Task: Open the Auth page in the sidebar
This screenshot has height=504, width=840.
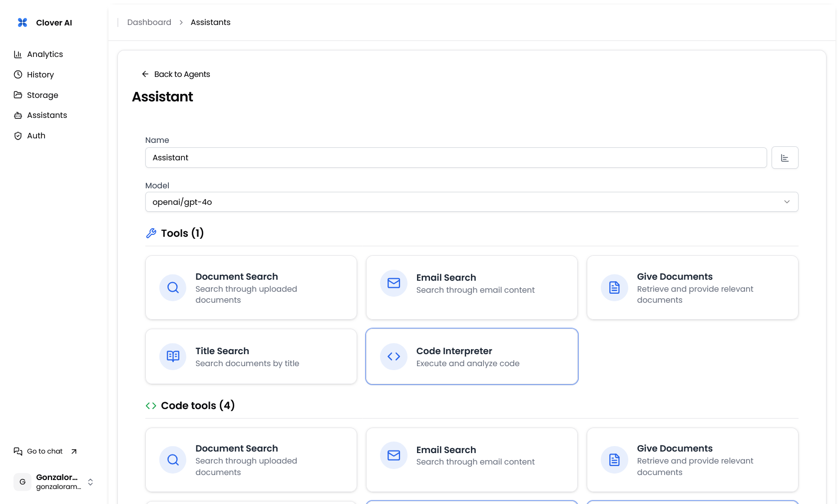Action: [36, 136]
